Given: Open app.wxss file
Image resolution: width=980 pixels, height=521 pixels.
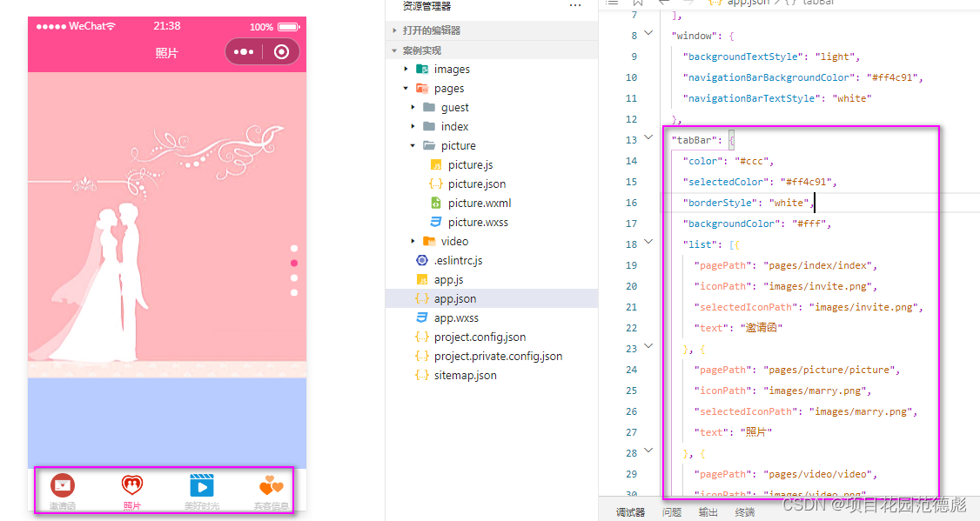Looking at the screenshot, I should (456, 318).
